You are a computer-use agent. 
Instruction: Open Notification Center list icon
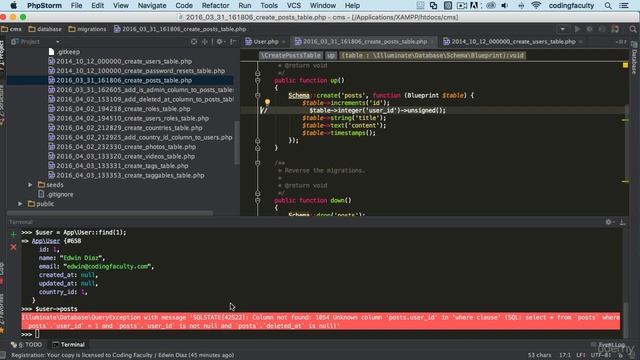[x=624, y=5]
